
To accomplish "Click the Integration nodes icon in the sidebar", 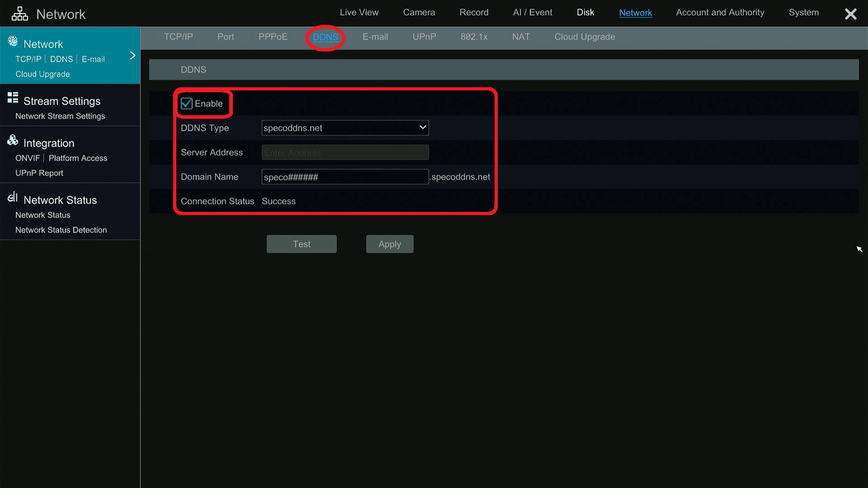I will [12, 140].
